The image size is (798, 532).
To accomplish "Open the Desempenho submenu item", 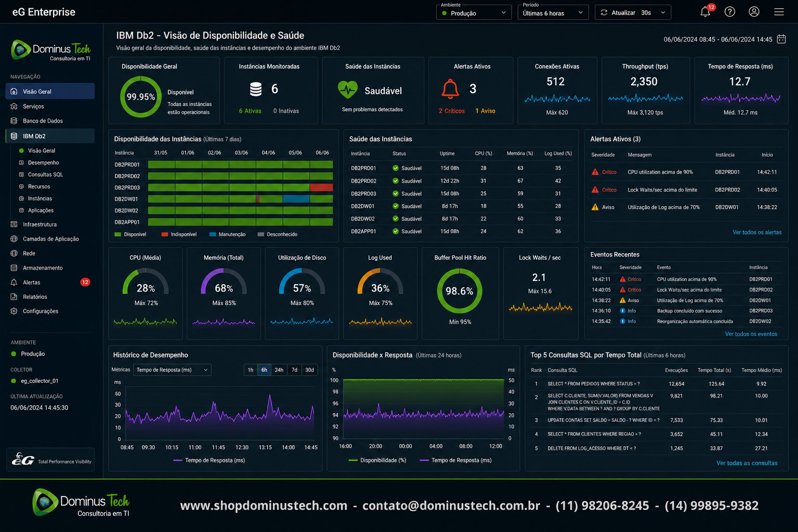I will (x=43, y=163).
